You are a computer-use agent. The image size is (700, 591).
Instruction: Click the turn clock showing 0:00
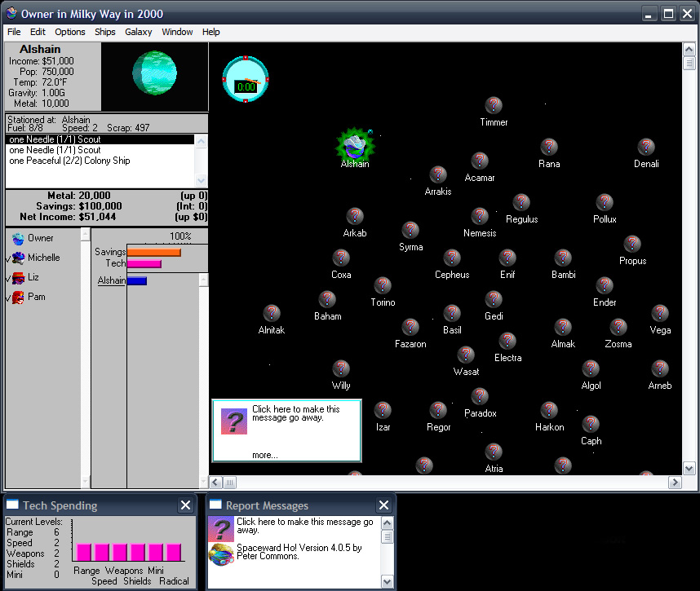click(x=246, y=79)
